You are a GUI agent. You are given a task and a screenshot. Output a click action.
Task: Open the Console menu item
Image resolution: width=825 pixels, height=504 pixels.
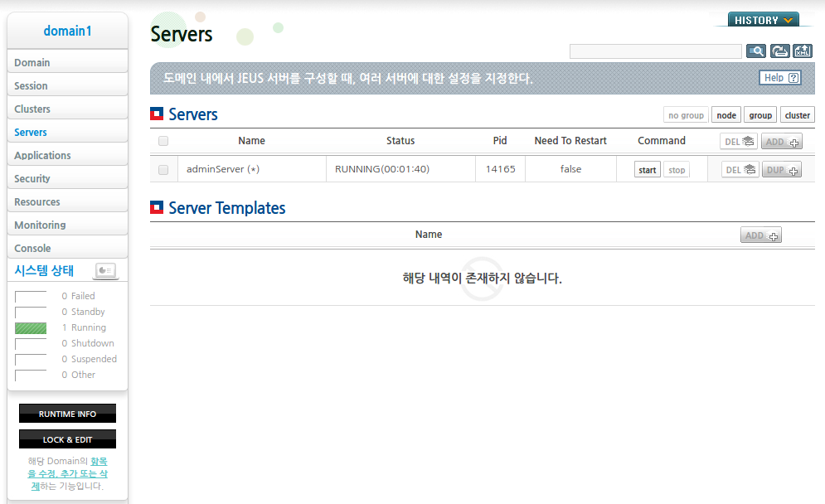click(67, 248)
